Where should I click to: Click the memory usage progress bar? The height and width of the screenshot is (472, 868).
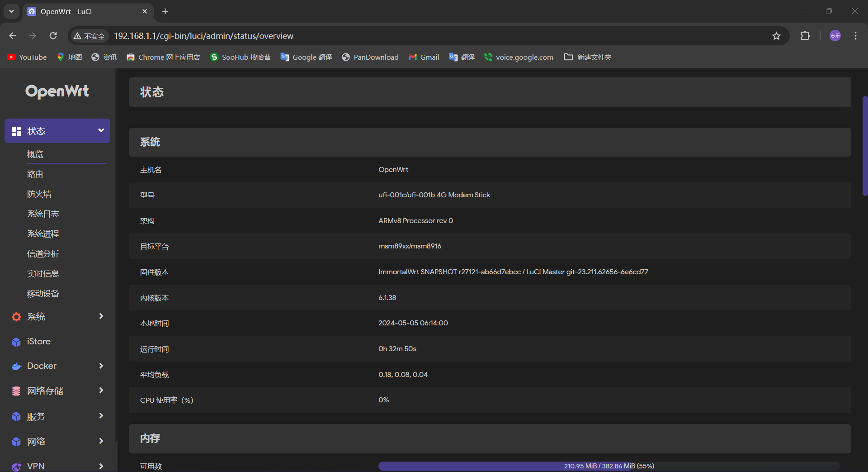[x=609, y=466]
